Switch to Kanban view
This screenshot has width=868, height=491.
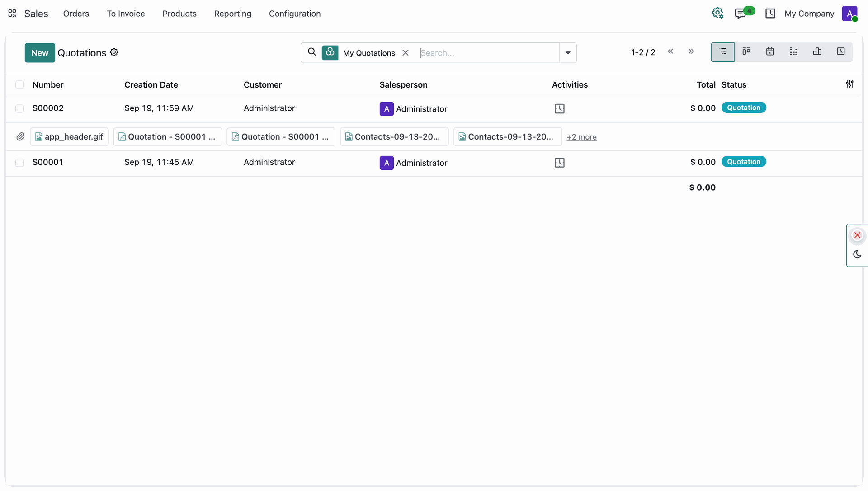(746, 52)
